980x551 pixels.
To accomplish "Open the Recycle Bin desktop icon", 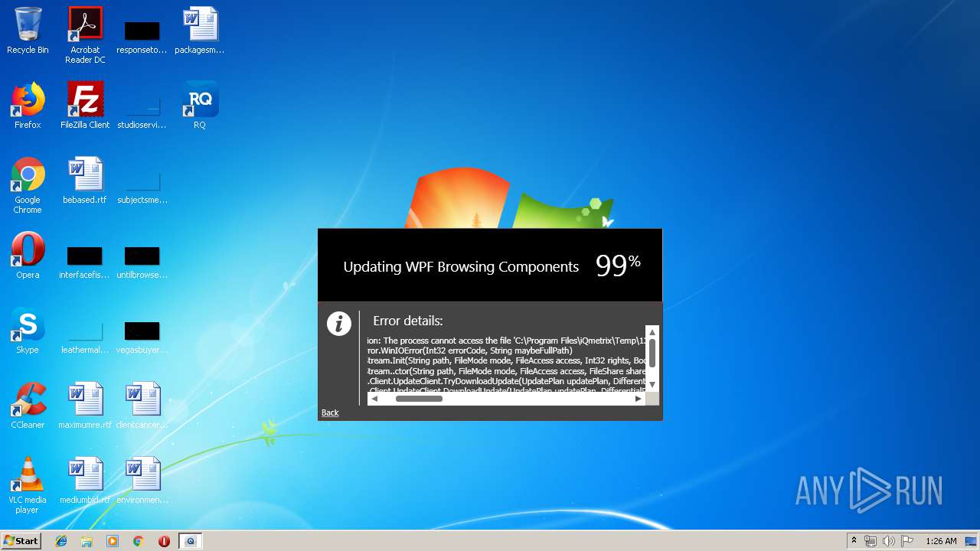I will point(28,31).
